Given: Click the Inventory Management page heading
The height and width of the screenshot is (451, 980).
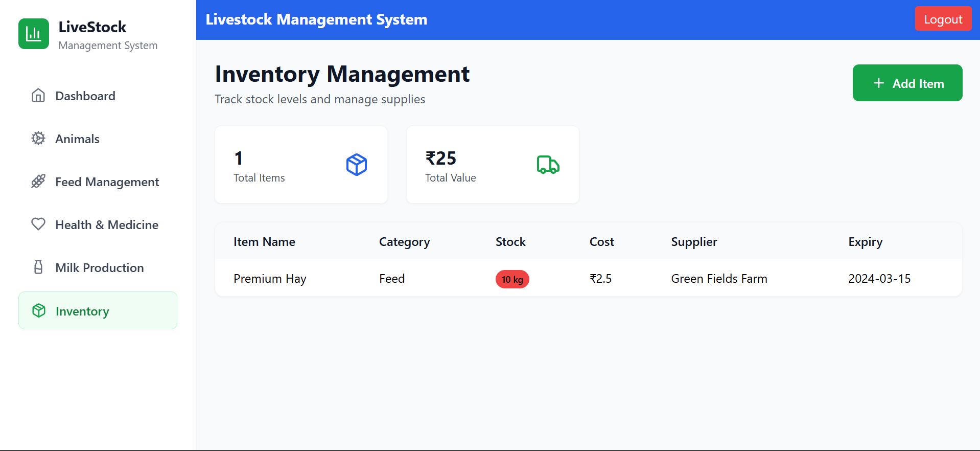Looking at the screenshot, I should tap(342, 74).
